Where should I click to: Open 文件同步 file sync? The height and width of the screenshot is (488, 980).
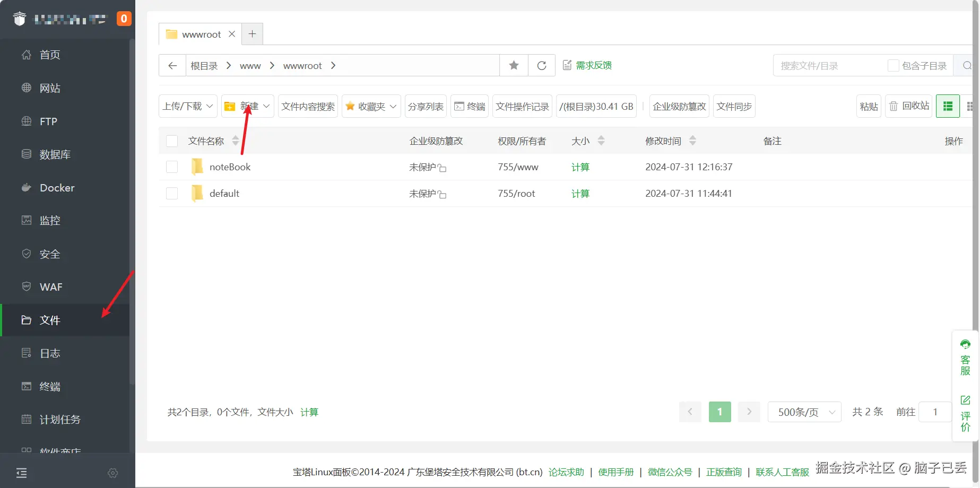(734, 106)
